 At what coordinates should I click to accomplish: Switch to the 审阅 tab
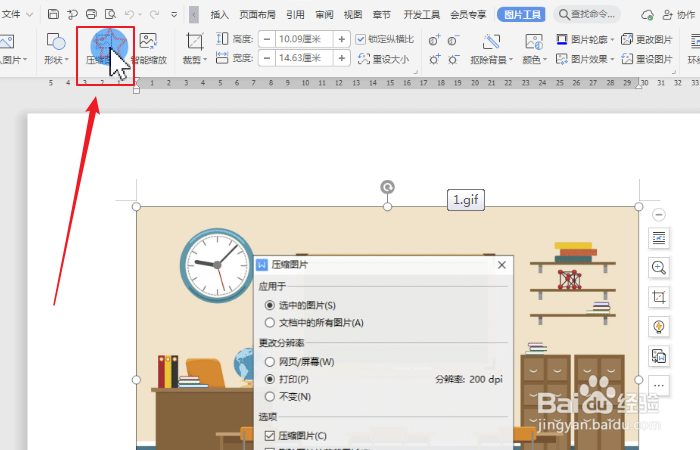324,15
